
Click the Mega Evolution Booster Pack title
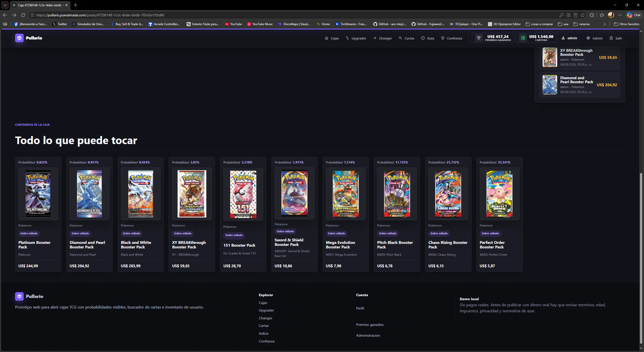coord(340,245)
